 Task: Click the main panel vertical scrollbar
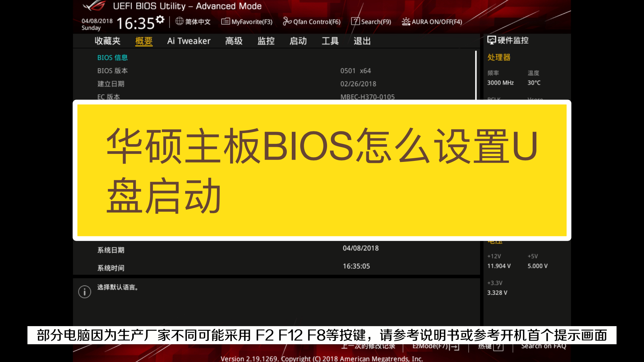[x=476, y=75]
